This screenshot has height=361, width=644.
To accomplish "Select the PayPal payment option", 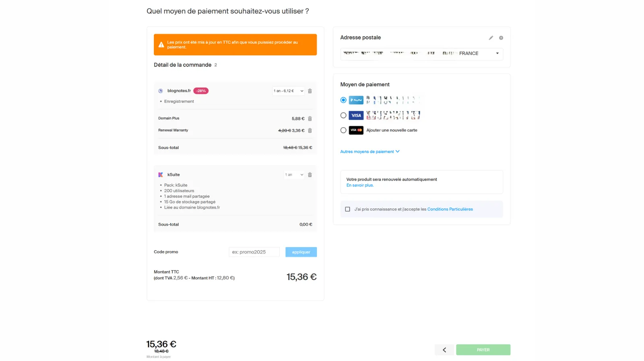I will tap(343, 100).
